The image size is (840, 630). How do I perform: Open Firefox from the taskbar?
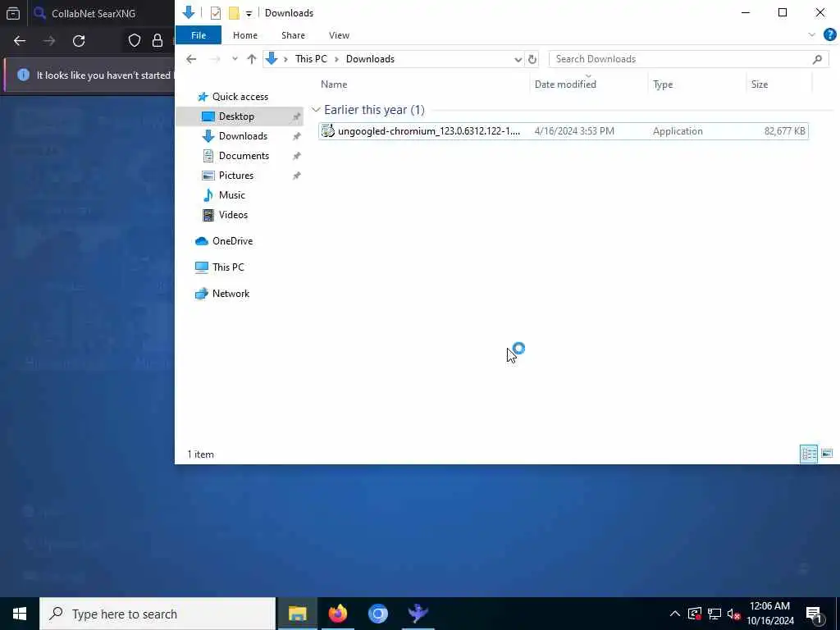point(337,614)
